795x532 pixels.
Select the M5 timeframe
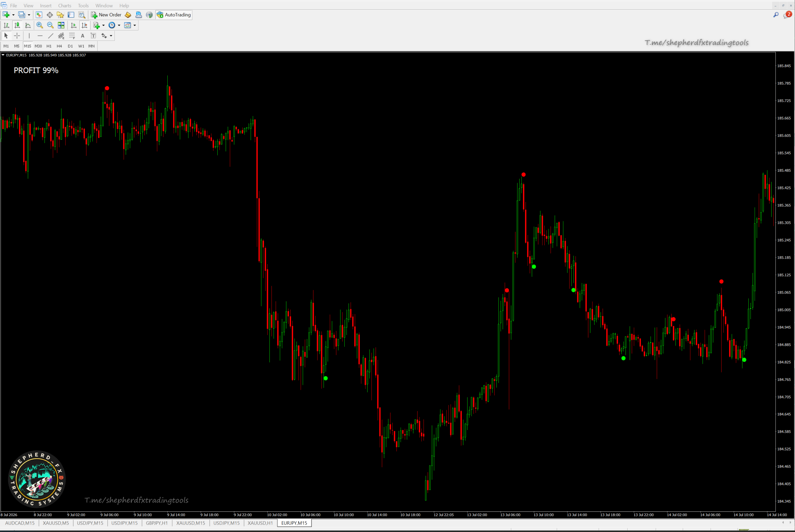[x=17, y=46]
